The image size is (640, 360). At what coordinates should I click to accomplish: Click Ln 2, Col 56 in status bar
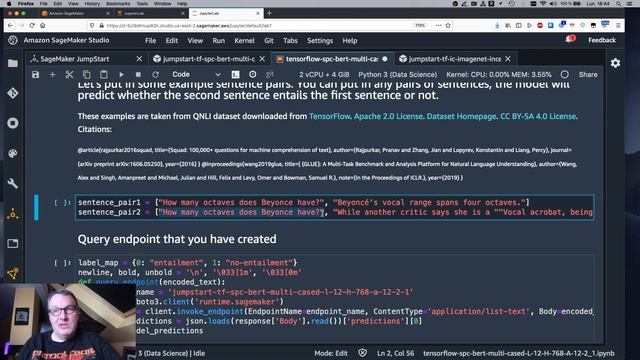point(395,353)
